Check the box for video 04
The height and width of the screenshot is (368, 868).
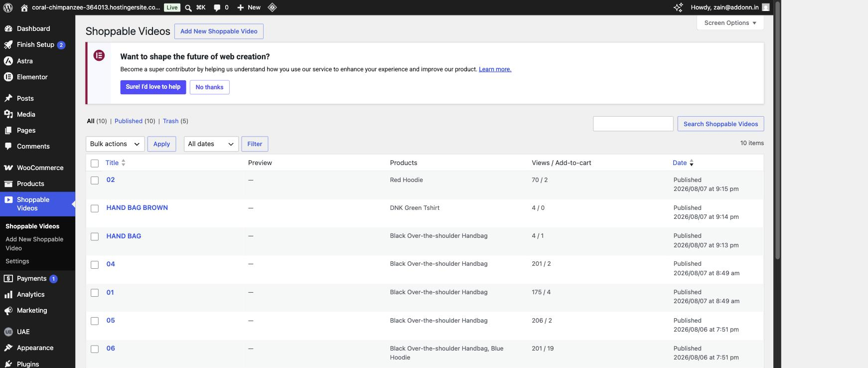95,265
